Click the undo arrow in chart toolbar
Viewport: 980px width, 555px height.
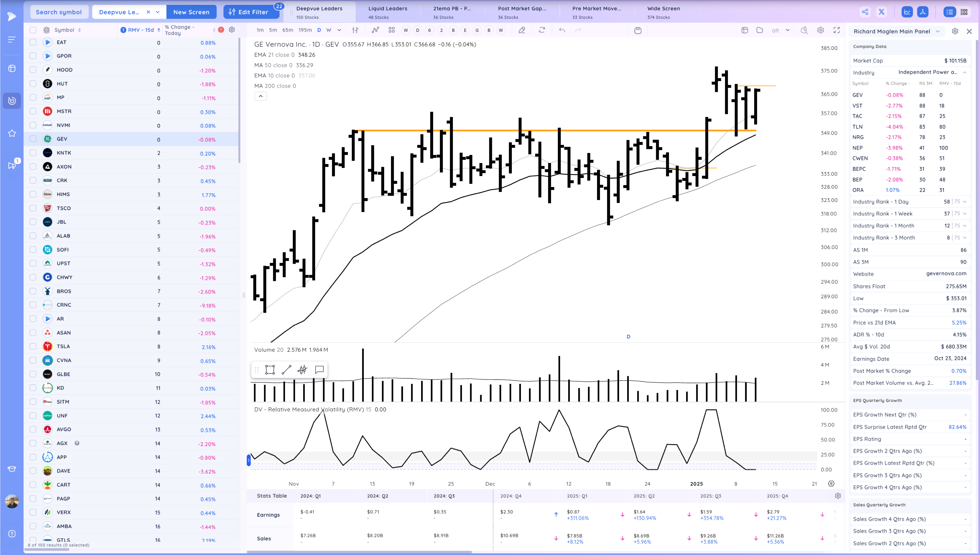562,30
